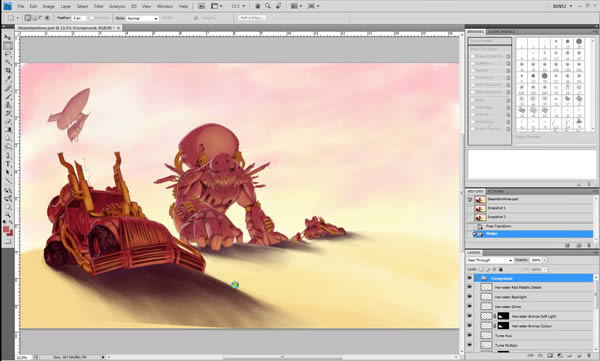Switch to the Actions tab
The width and height of the screenshot is (600, 361).
[496, 191]
